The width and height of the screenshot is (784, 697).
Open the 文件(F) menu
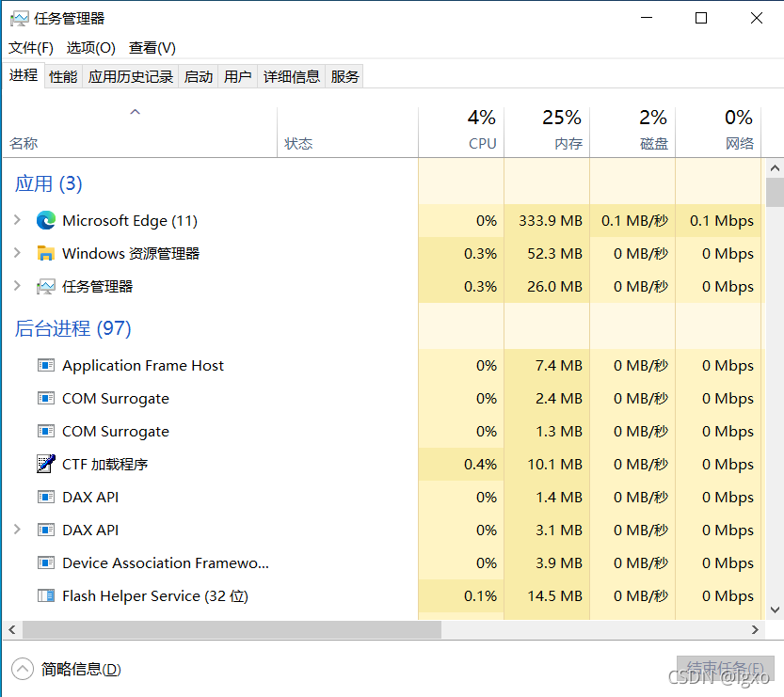point(31,48)
